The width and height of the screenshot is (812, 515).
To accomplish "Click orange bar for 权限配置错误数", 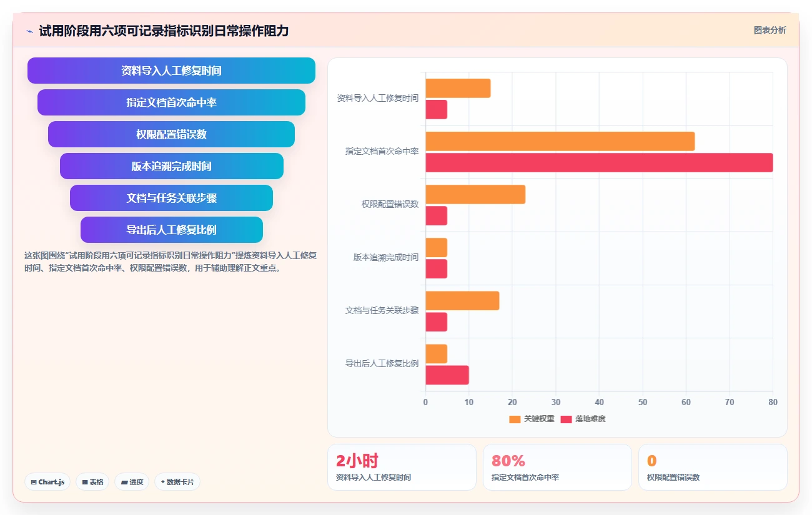I will [475, 194].
